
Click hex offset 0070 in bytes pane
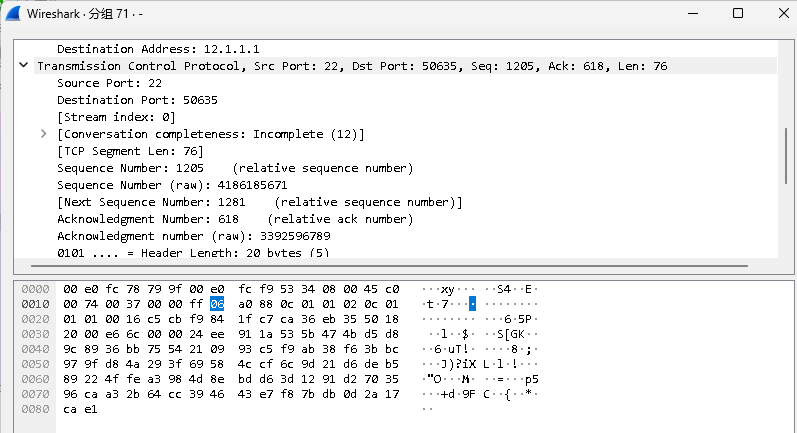[x=35, y=394]
